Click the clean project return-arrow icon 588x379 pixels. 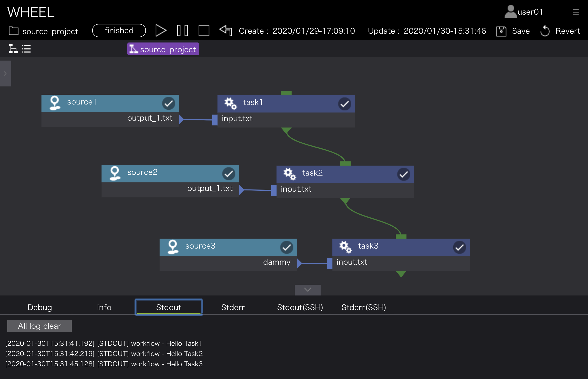pos(225,31)
